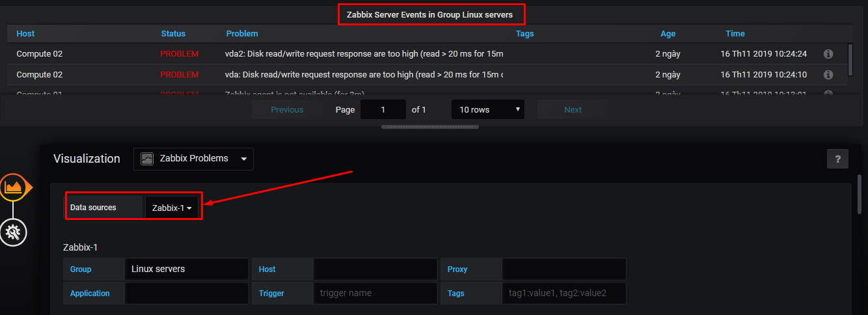Click the Proxy filter input field

click(564, 269)
